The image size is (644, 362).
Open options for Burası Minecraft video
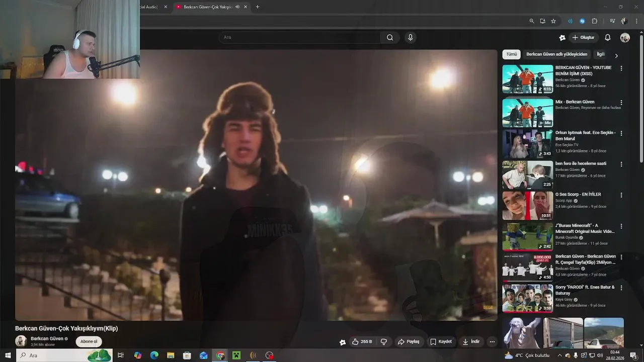pos(621,226)
